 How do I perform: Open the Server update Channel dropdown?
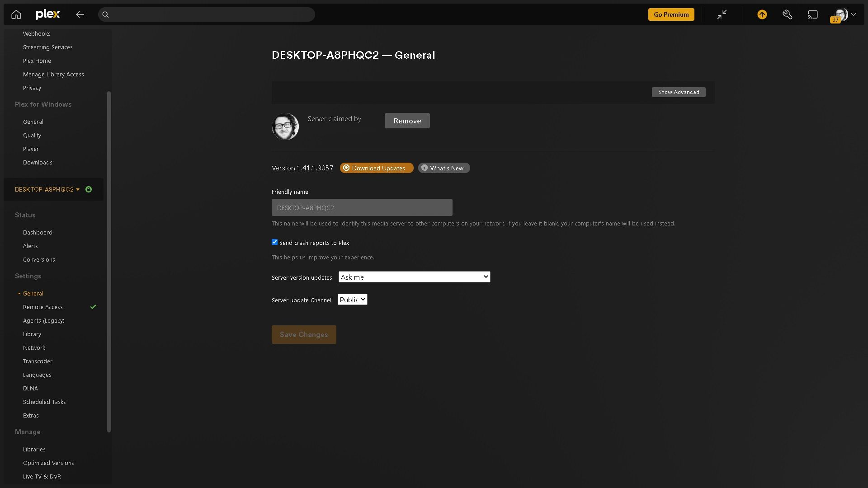point(352,299)
